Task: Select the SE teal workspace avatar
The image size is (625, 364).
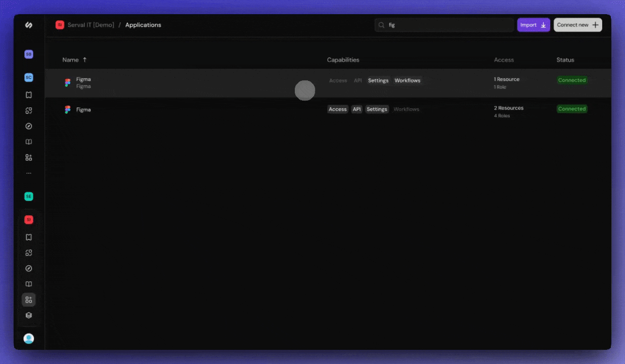Action: click(x=28, y=196)
